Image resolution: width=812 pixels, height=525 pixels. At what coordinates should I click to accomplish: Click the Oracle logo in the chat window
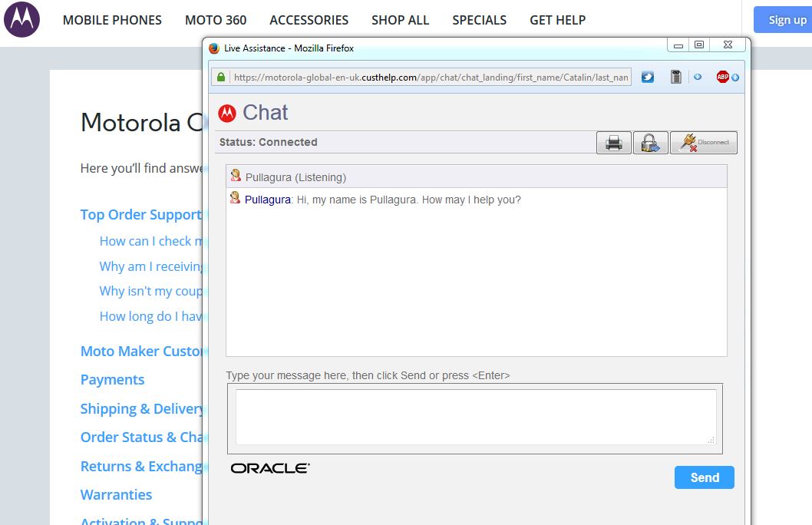tap(270, 468)
